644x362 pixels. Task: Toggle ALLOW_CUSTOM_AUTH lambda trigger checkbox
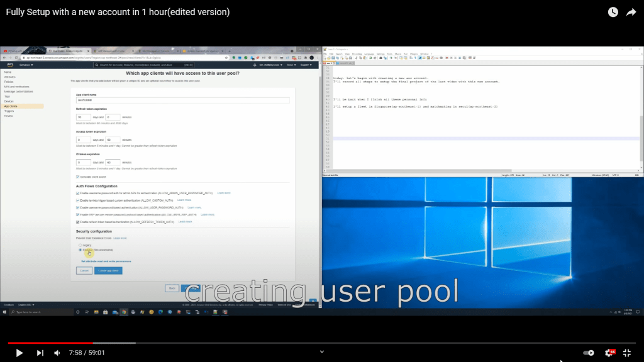[x=77, y=200]
